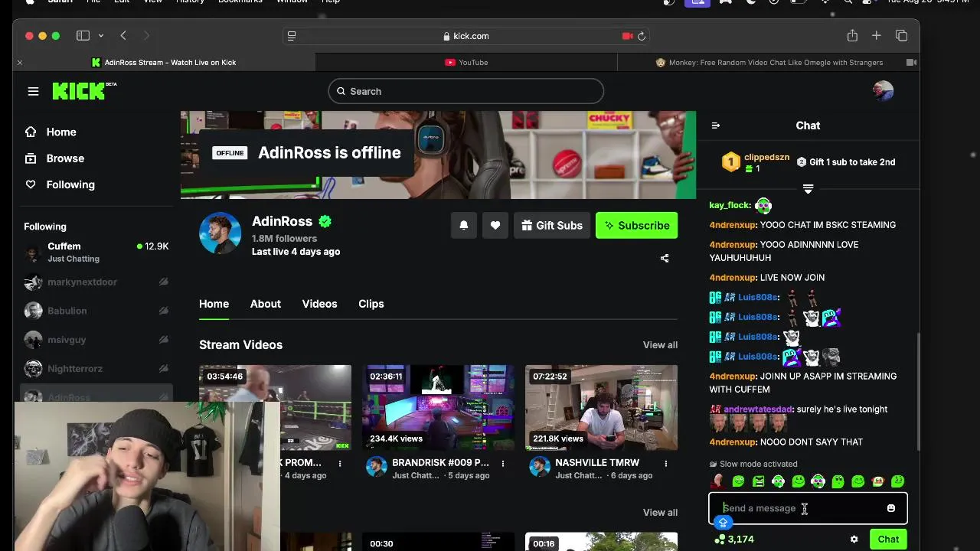Open markynextdoor in the Following list

click(x=96, y=282)
